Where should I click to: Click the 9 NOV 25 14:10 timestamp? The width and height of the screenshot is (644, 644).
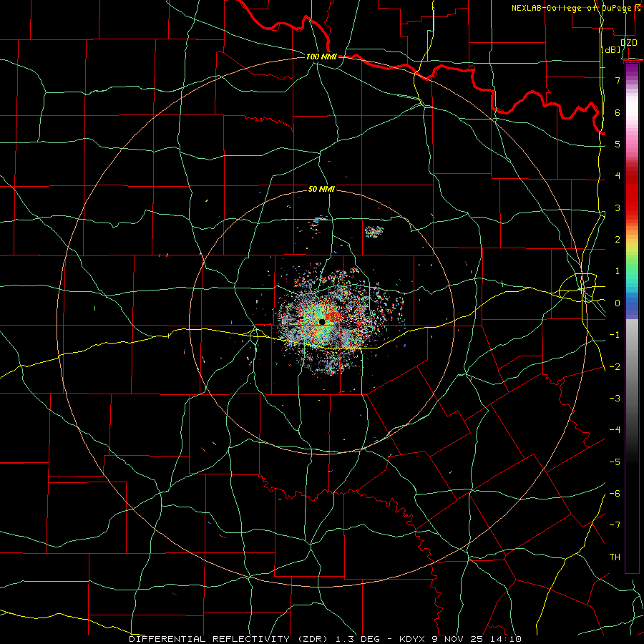pyautogui.click(x=477, y=639)
